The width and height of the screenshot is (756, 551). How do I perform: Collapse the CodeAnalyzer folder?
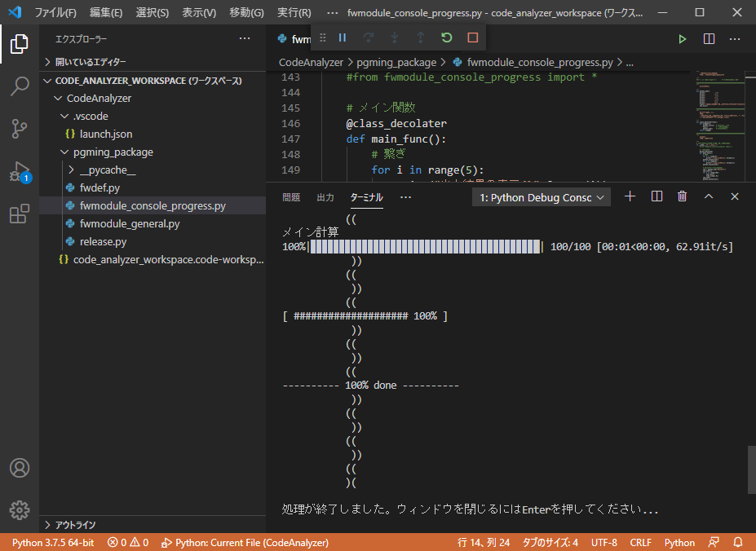click(x=153, y=99)
